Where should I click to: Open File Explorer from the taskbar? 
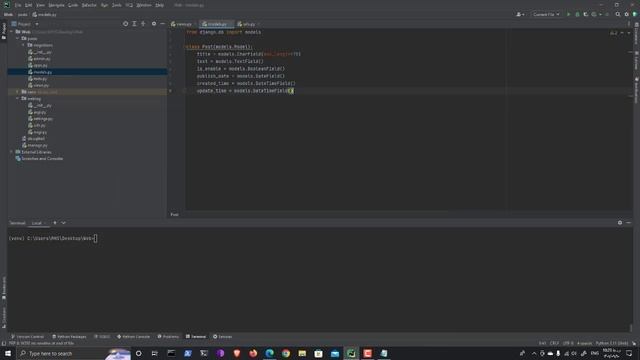pos(302,353)
